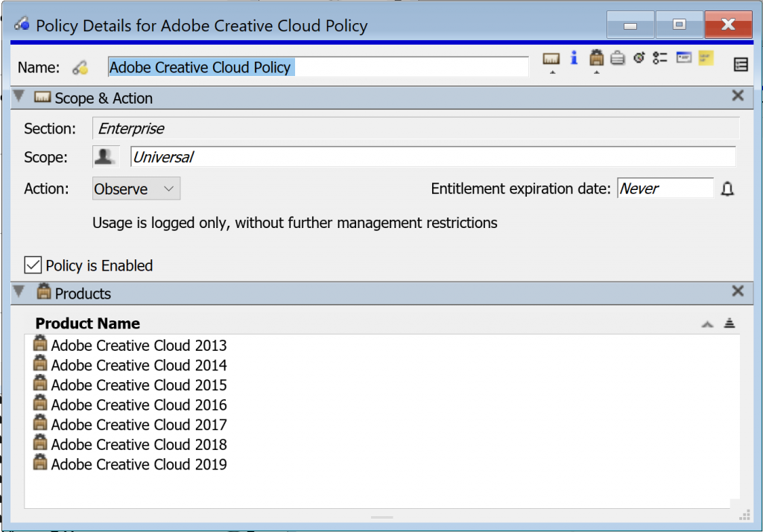
Task: Click the Product Name column header
Action: [88, 323]
